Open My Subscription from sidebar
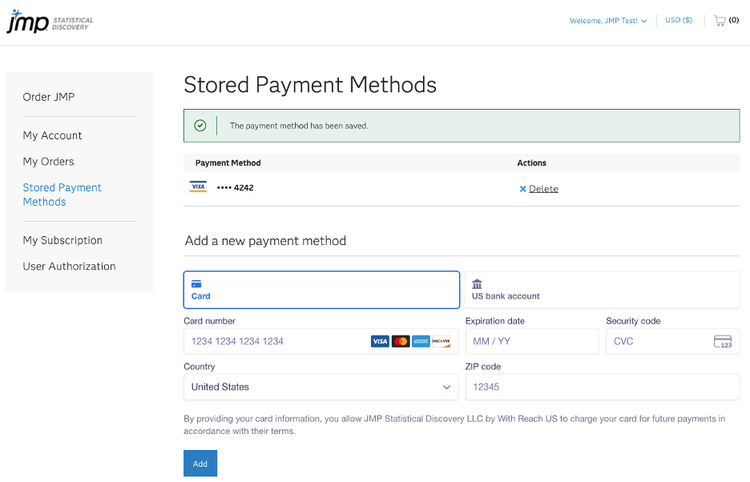750x482 pixels. tap(62, 241)
